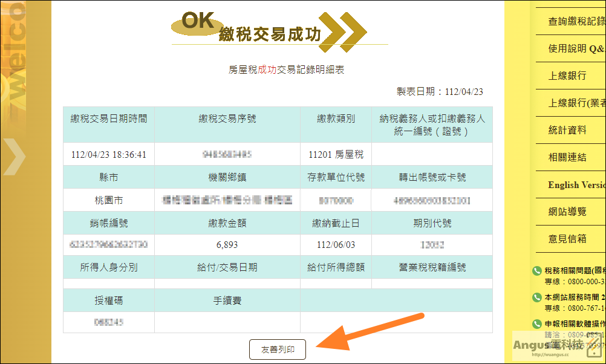This screenshot has height=364, width=606.
Task: Open 網站導覽 site map
Action: click(x=567, y=212)
